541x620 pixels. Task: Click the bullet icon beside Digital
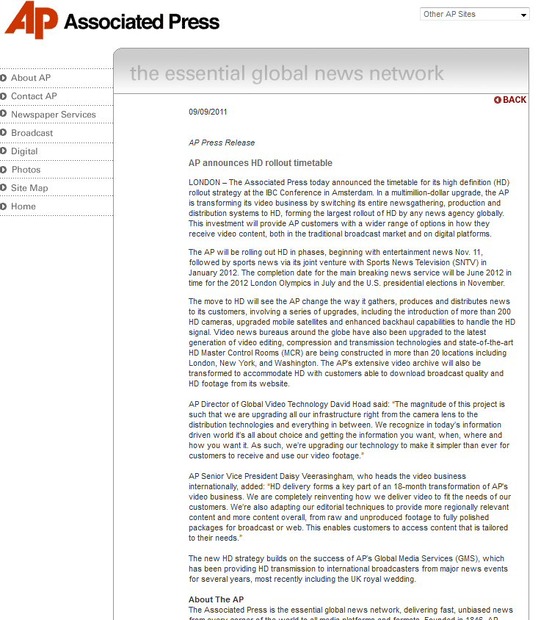point(3,150)
